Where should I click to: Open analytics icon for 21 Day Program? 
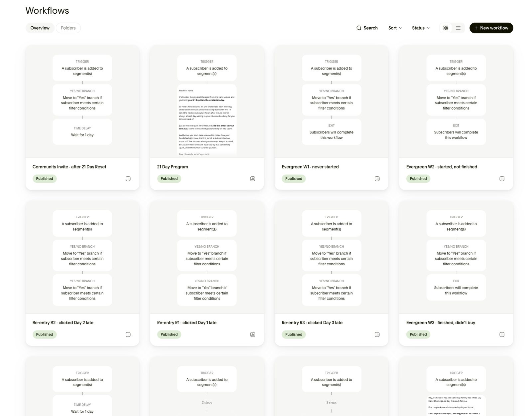tap(253, 179)
